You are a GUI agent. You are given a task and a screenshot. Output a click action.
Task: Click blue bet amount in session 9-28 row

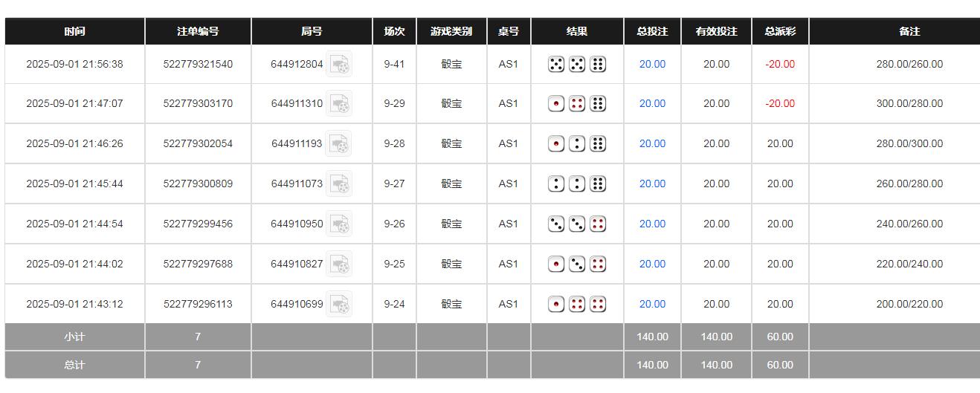652,144
